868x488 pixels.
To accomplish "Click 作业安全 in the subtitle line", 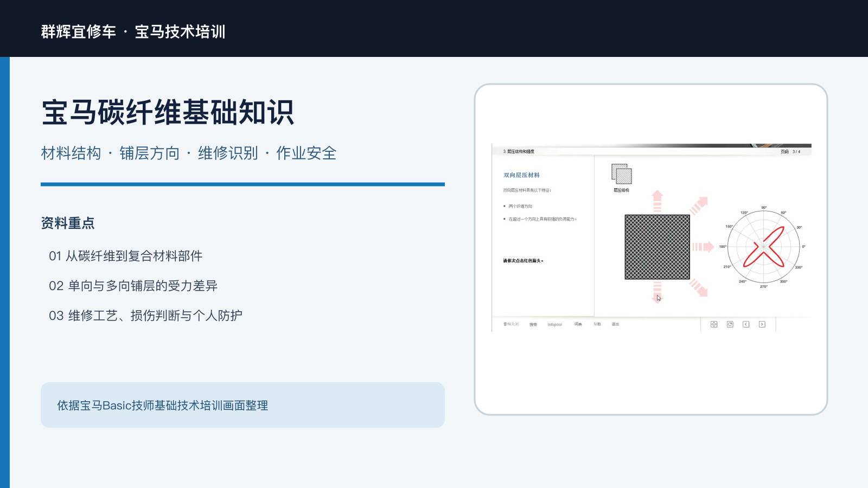I will [x=307, y=153].
